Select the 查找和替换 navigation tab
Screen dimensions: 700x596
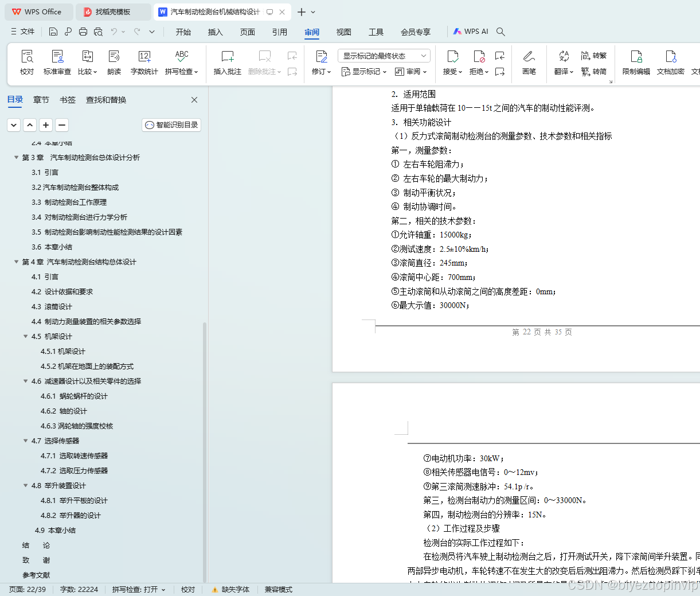tap(106, 100)
